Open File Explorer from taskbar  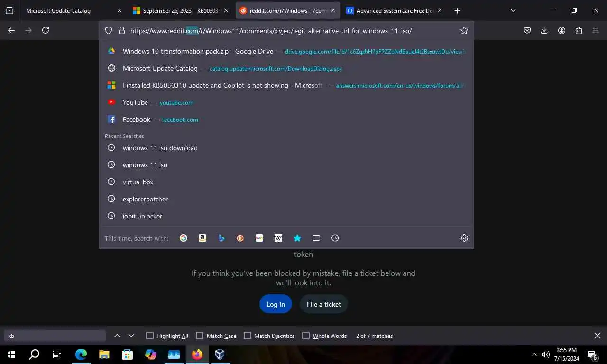coord(104,355)
